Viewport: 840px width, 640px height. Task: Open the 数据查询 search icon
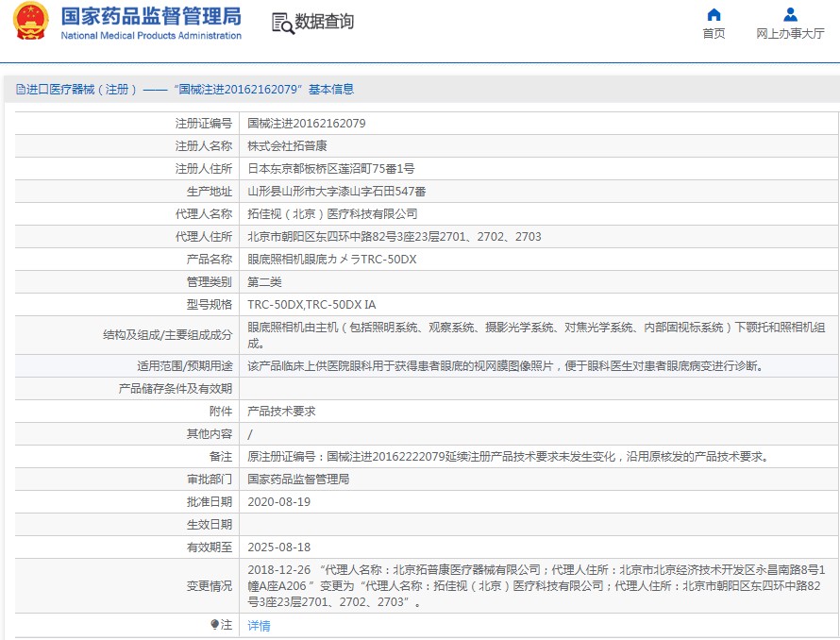click(283, 23)
